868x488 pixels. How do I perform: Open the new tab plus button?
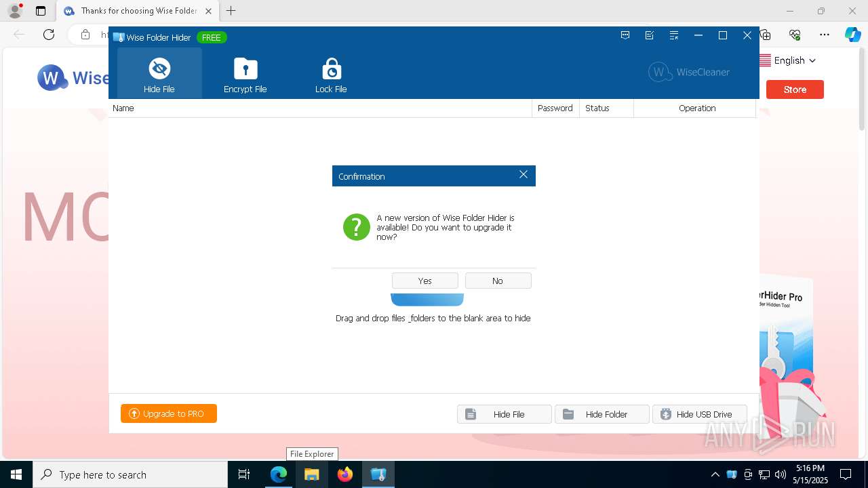231,11
